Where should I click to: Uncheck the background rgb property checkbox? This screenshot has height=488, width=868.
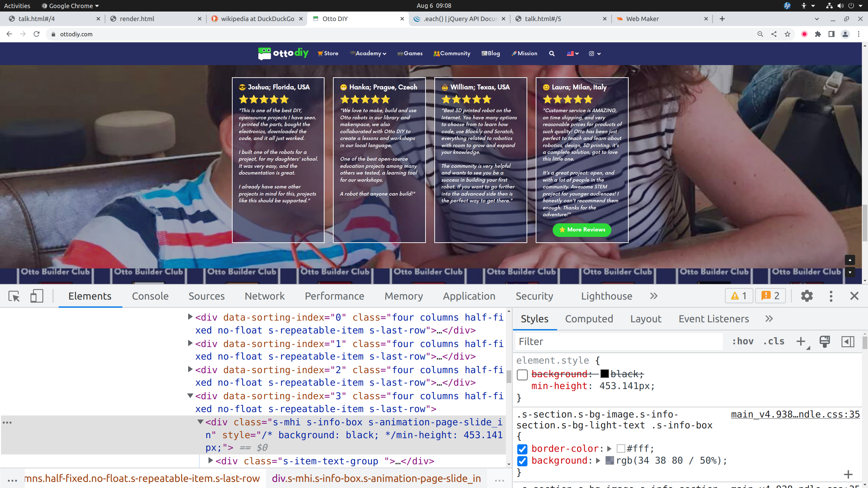tap(522, 461)
